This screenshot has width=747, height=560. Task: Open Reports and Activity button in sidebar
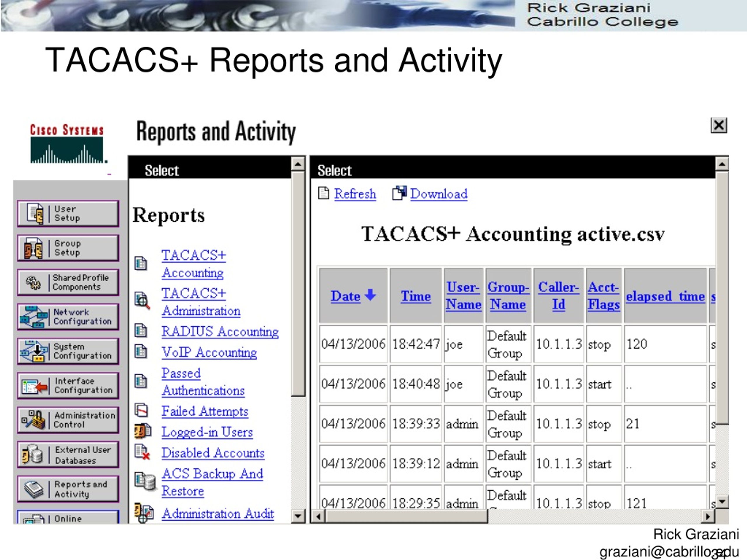[68, 489]
